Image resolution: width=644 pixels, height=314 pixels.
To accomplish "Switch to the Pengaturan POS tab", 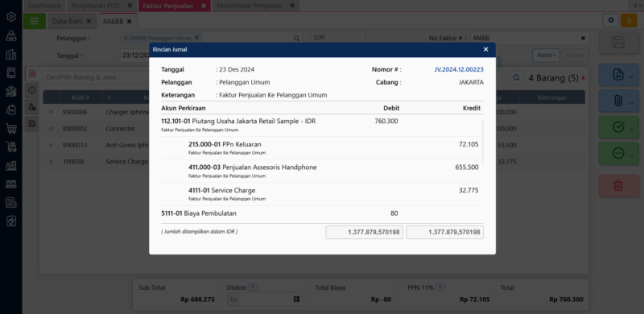I will [95, 6].
